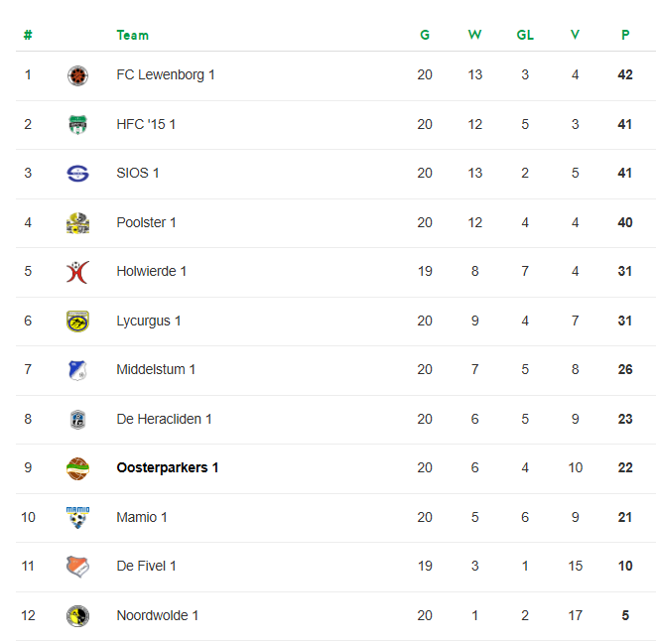Screen dimensions: 656x644
Task: Click the Poolster club emblem
Action: tap(77, 223)
